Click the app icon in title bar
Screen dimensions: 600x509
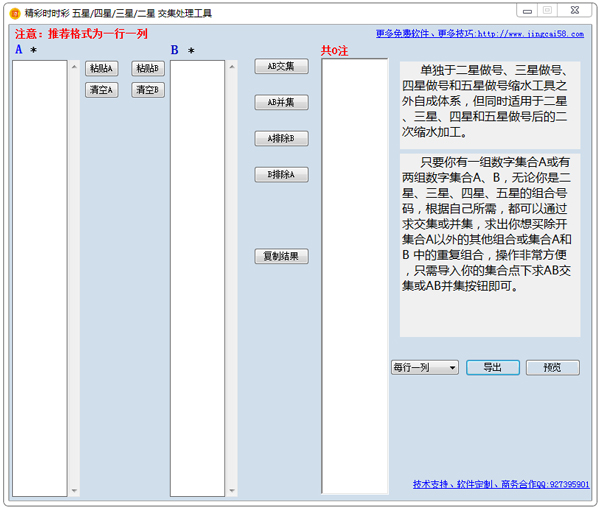tap(15, 14)
